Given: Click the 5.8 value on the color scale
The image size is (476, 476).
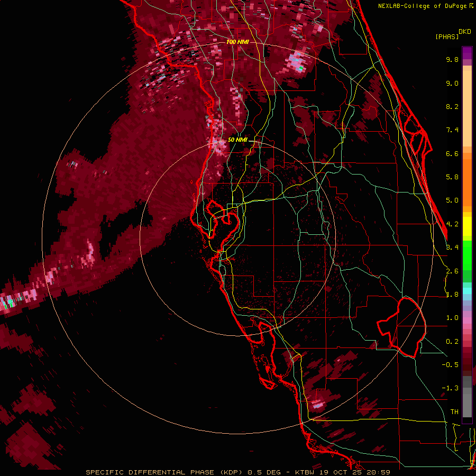Looking at the screenshot, I should tap(452, 177).
